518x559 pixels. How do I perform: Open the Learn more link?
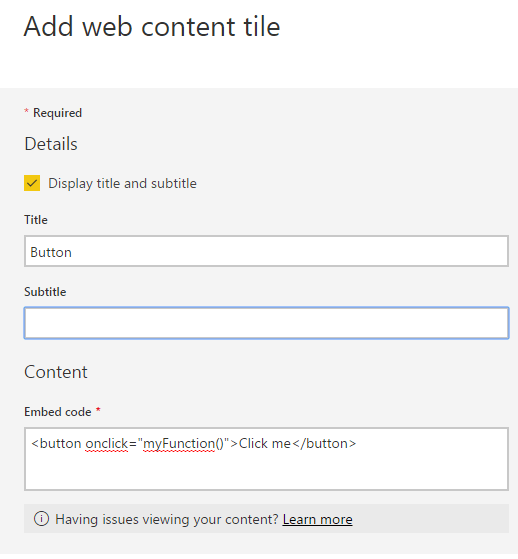317,519
